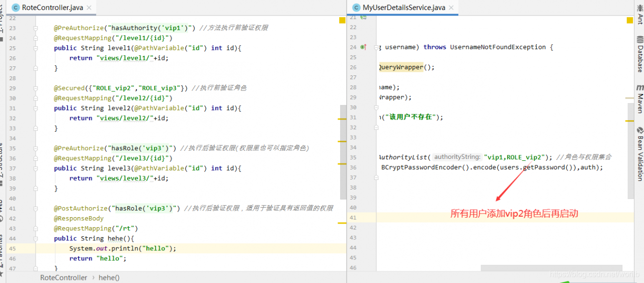This screenshot has height=283, width=644.
Task: Open the Ant tool window
Action: point(640,14)
